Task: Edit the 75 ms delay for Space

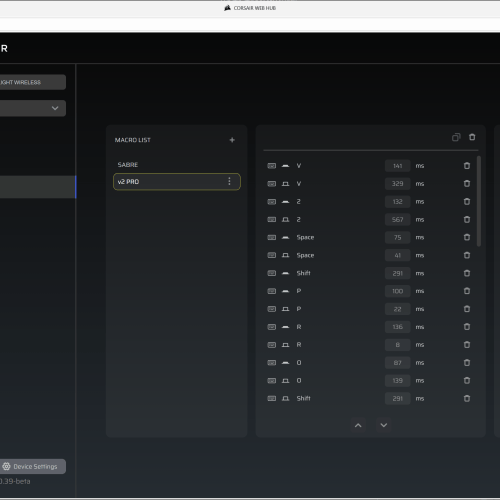Action: click(397, 237)
